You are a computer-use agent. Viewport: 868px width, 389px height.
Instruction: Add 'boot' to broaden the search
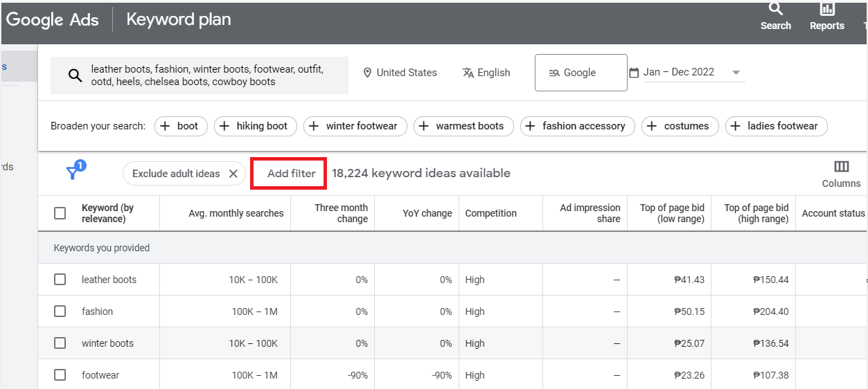coord(181,126)
